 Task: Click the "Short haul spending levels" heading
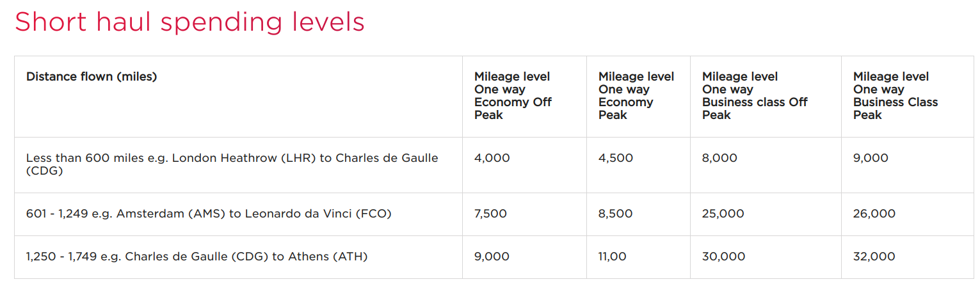tap(189, 22)
